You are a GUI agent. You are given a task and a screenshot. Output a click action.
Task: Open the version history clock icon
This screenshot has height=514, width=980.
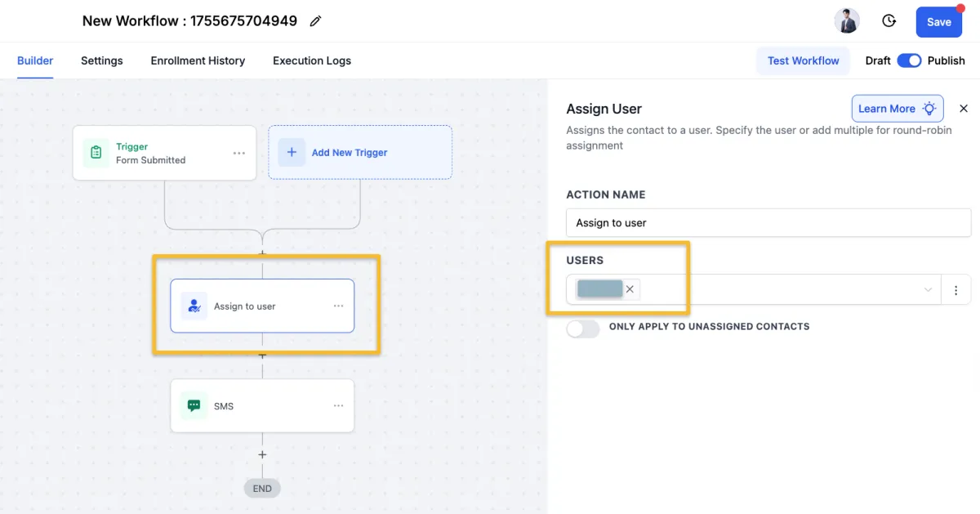coord(889,21)
